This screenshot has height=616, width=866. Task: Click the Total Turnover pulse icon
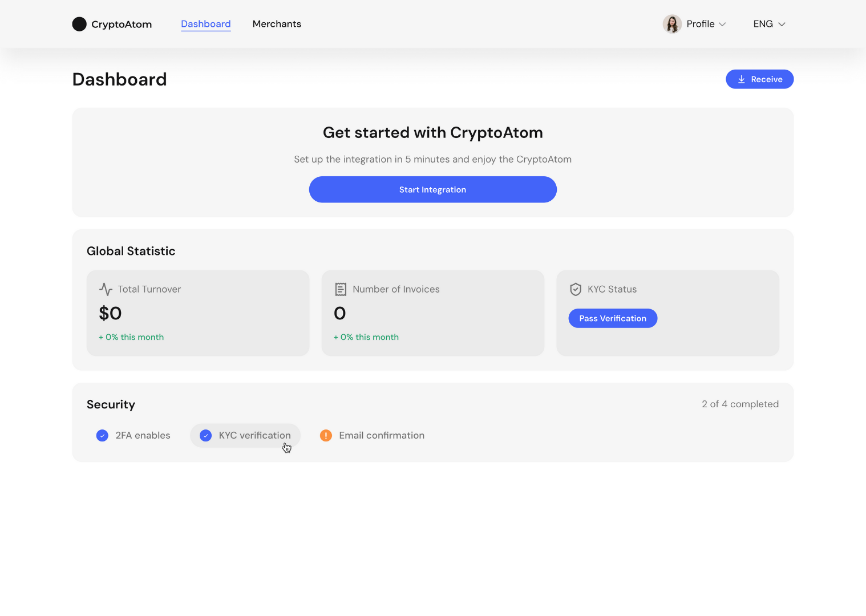tap(106, 289)
